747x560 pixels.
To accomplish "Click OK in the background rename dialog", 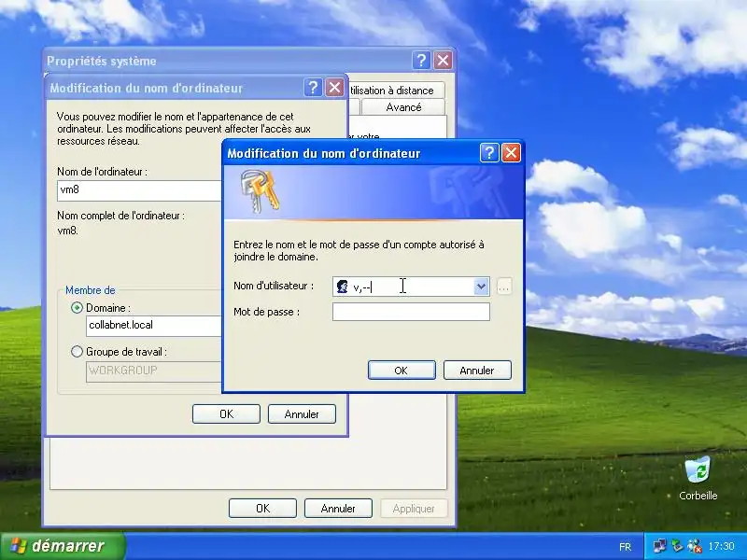I will (x=226, y=413).
